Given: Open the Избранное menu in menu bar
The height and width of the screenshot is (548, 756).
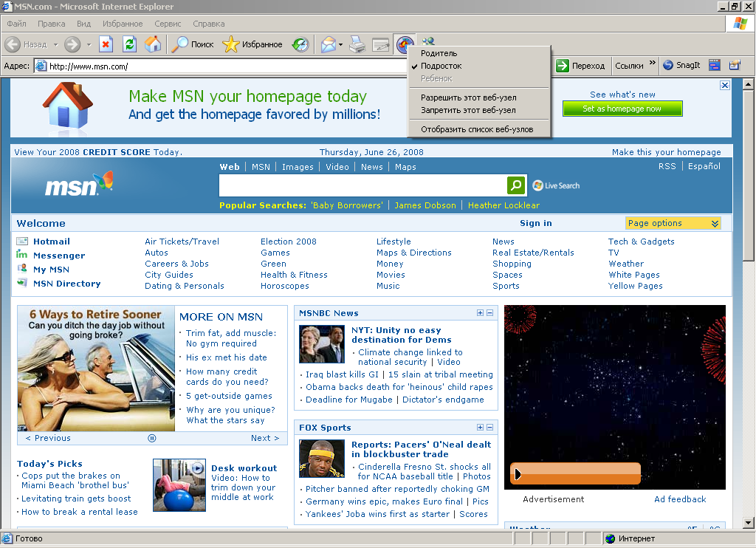Looking at the screenshot, I should point(123,24).
